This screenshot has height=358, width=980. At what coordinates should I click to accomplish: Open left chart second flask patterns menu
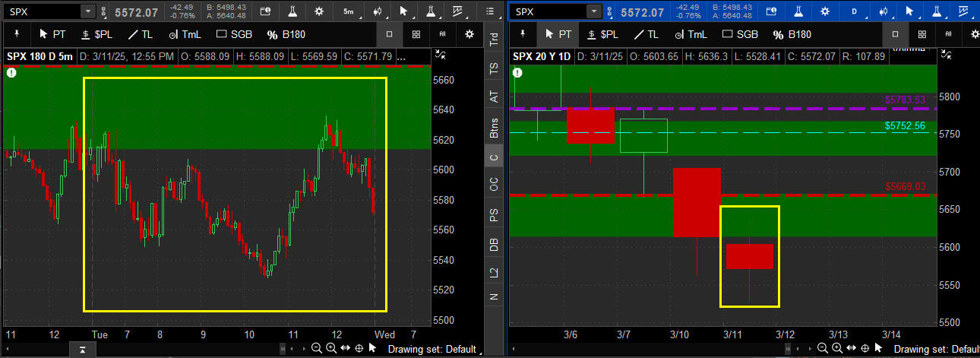(432, 11)
